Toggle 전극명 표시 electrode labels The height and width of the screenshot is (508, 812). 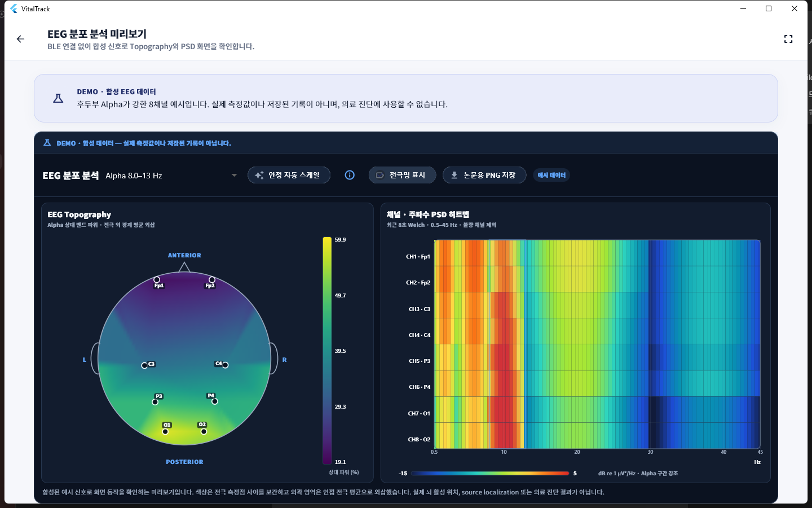coord(402,175)
